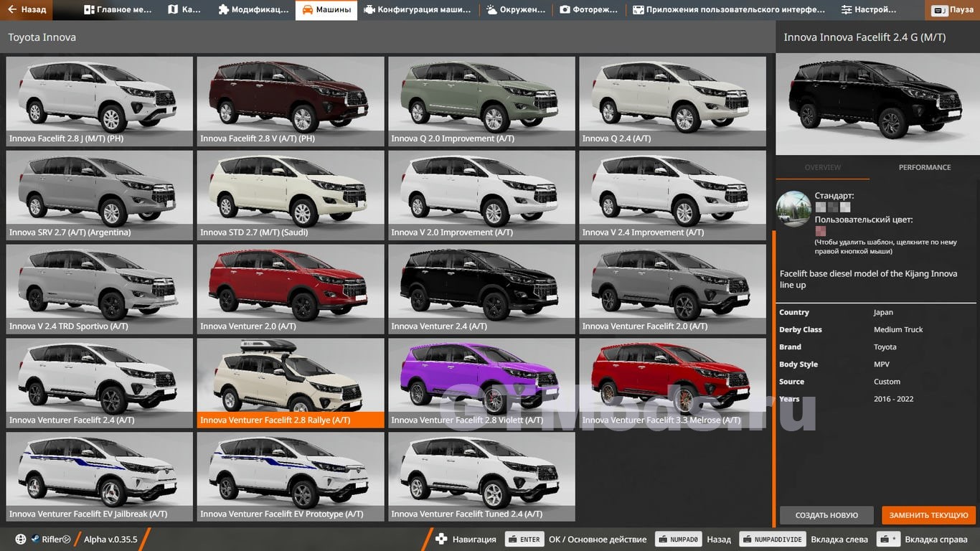
Task: Open the weather icon Окружение tab
Action: pyautogui.click(x=491, y=10)
